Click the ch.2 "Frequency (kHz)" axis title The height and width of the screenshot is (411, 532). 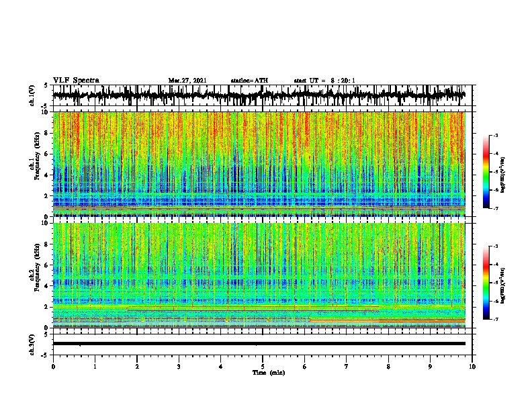point(37,267)
